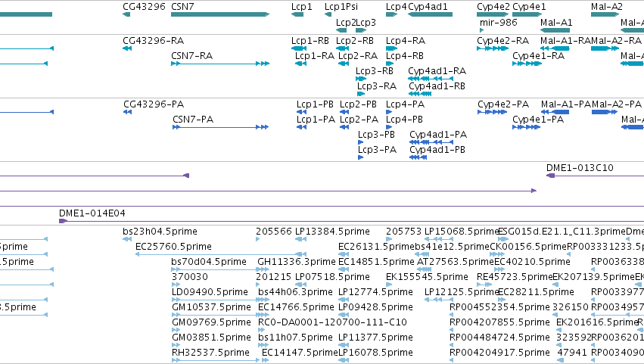Screen dimensions: 644x364
Task: Select the CSN7-RA transcript line glyph
Action: click(220, 64)
